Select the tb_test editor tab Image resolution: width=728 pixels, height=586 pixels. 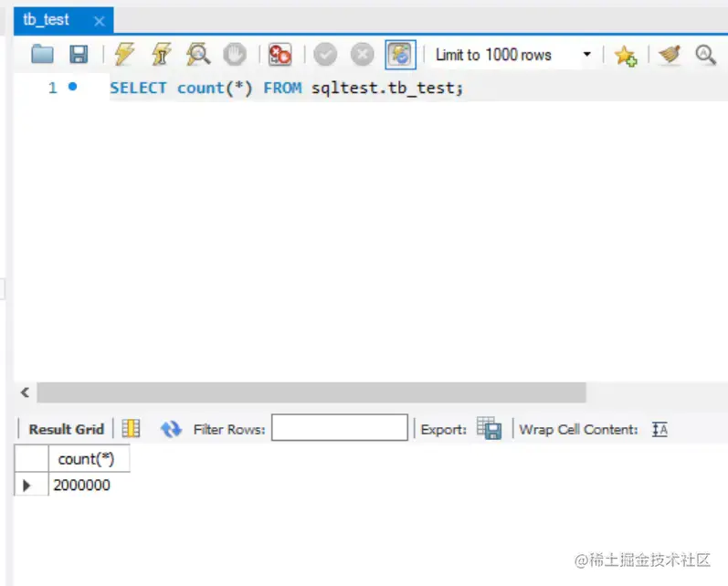pos(64,20)
